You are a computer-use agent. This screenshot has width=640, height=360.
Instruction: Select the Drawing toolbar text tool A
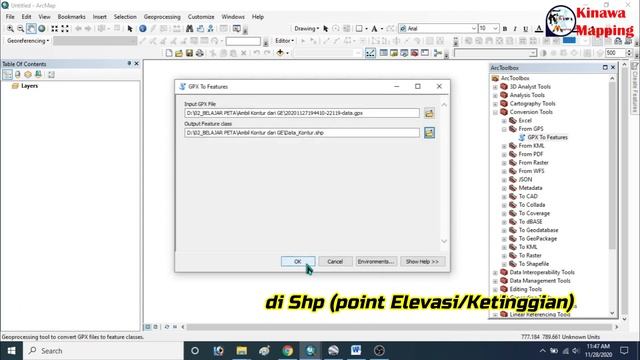pos(374,29)
